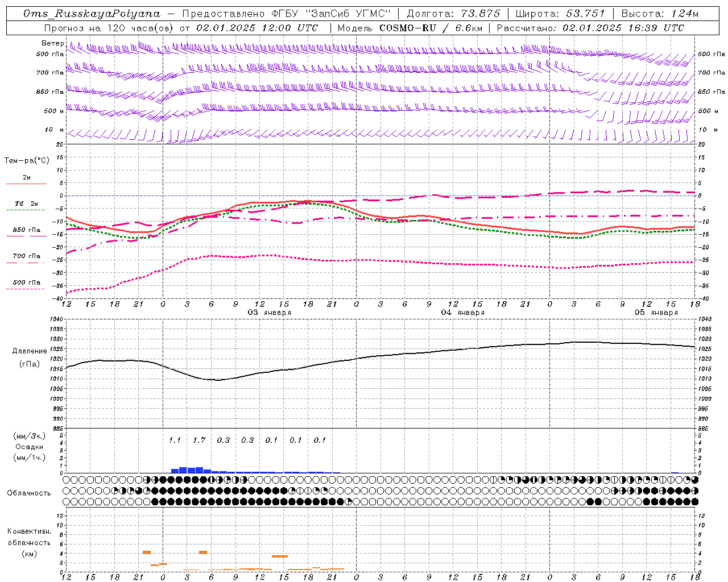Screen dimensions: 728x582
Task: Click the '05 января' date label
Action: pyautogui.click(x=656, y=313)
